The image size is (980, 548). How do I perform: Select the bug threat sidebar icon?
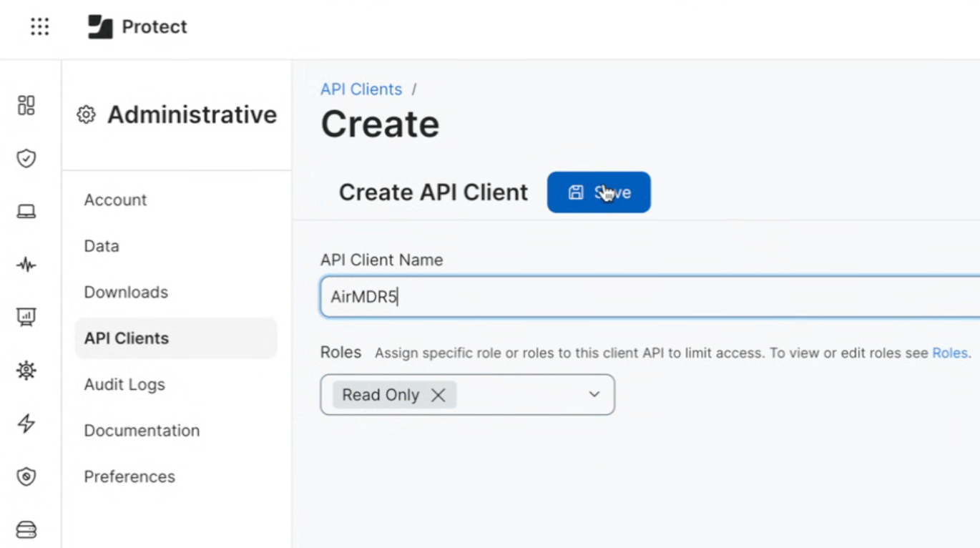point(26,370)
